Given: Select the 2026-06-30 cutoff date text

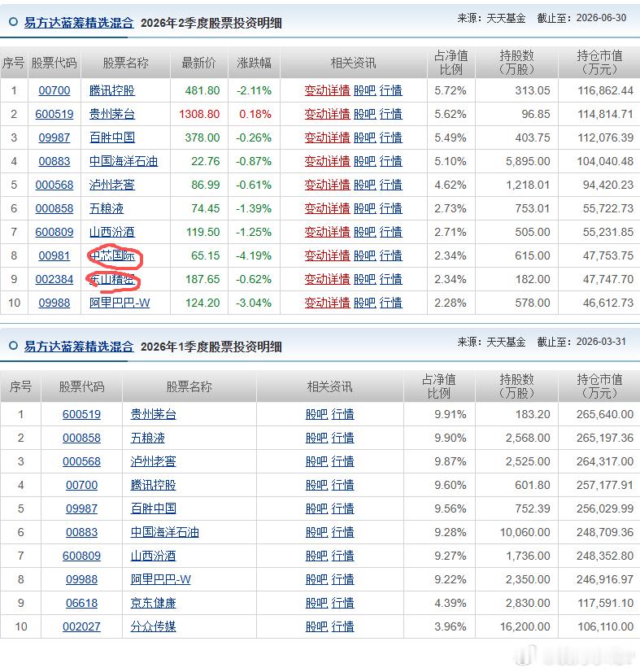Looking at the screenshot, I should coord(602,18).
